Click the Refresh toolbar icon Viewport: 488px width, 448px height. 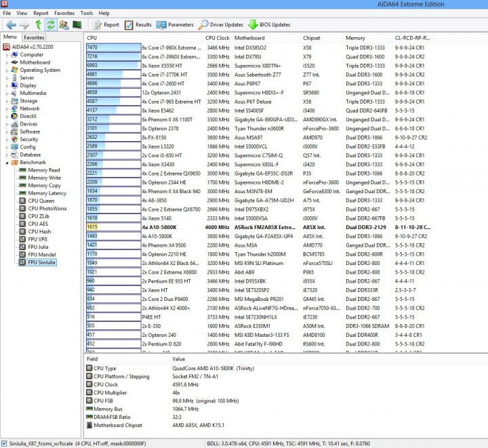tap(51, 24)
